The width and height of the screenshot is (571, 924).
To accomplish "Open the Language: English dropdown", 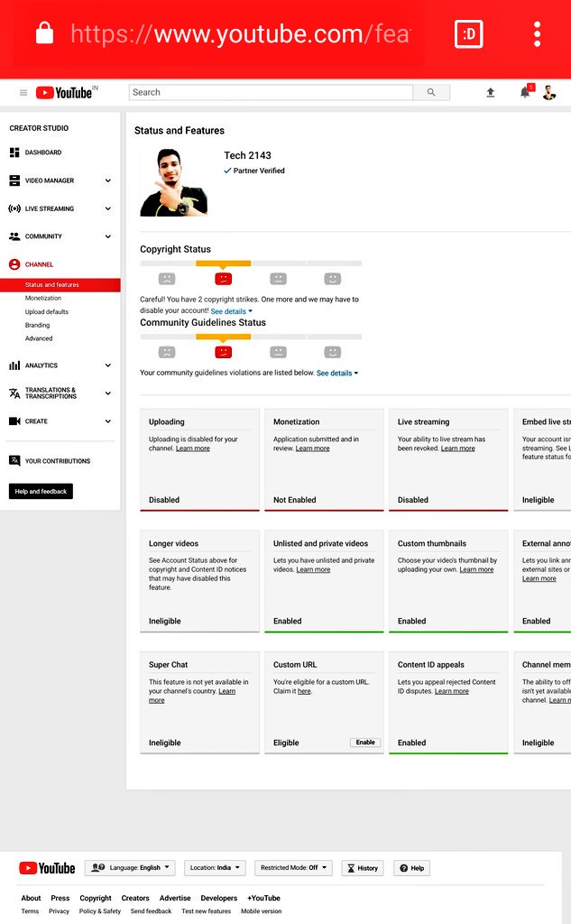I will 130,868.
